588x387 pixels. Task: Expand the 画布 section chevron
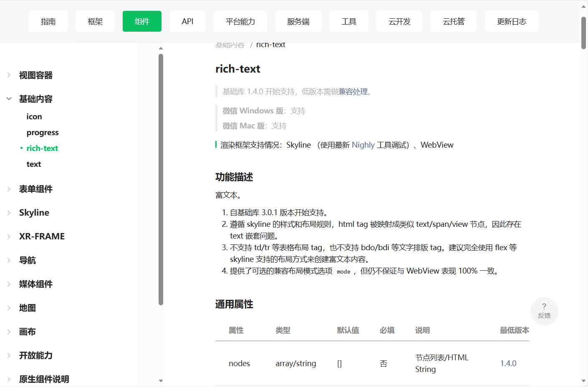(x=9, y=332)
